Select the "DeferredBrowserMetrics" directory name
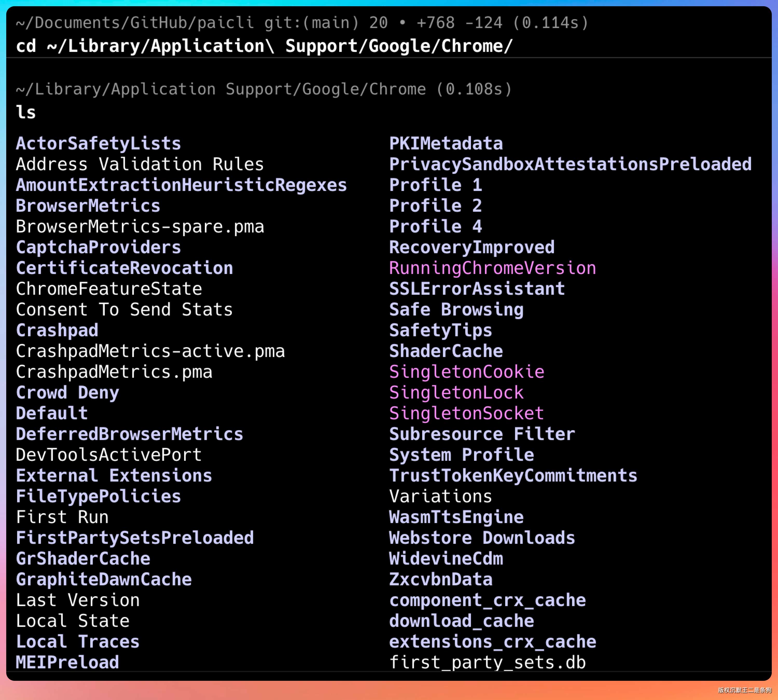 click(x=130, y=434)
